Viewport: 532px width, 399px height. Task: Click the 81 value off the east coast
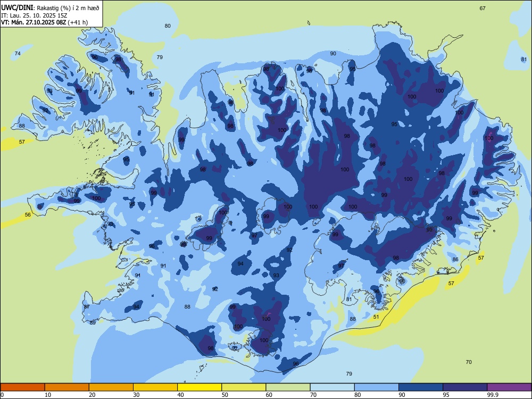pyautogui.click(x=524, y=60)
